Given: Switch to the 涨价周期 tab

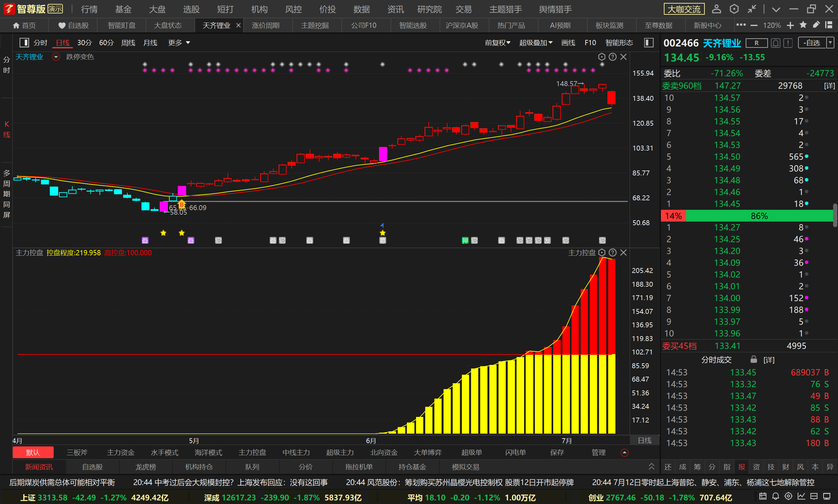Looking at the screenshot, I should (x=265, y=26).
